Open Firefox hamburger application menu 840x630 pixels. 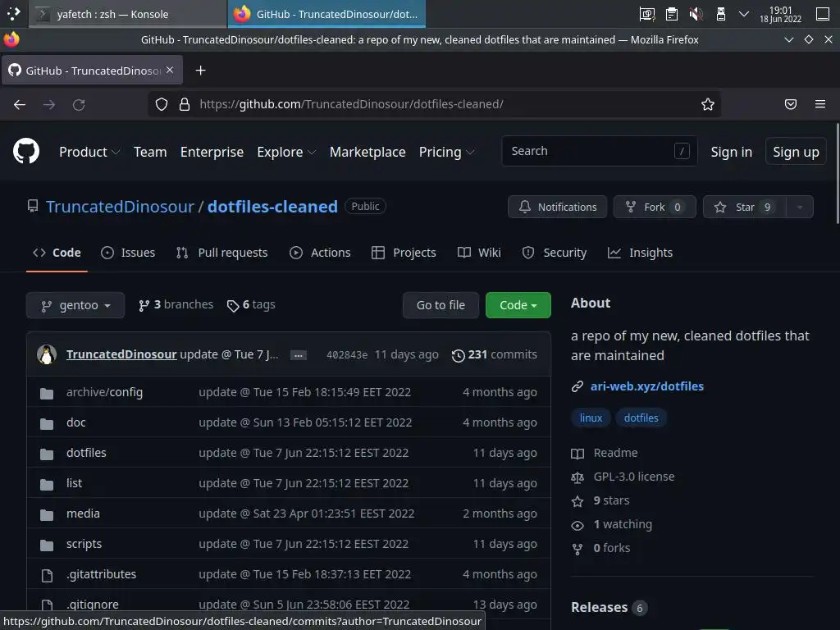(820, 104)
